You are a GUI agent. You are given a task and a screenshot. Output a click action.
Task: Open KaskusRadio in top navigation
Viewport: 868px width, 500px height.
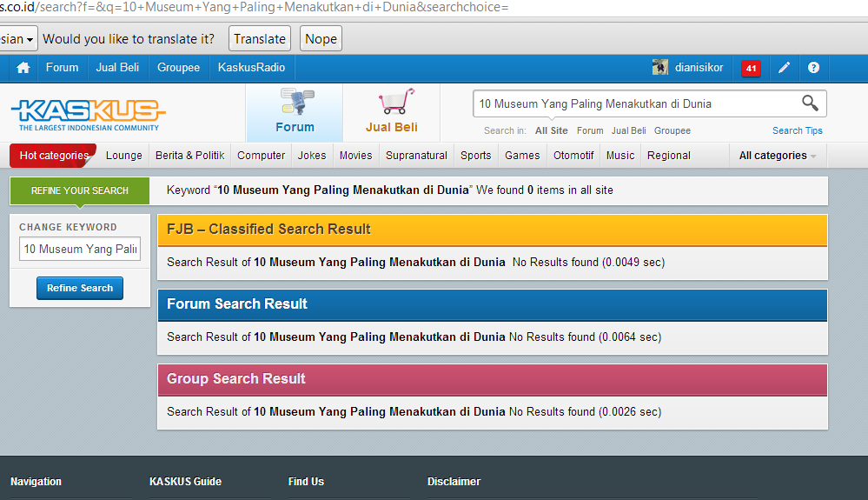(251, 68)
